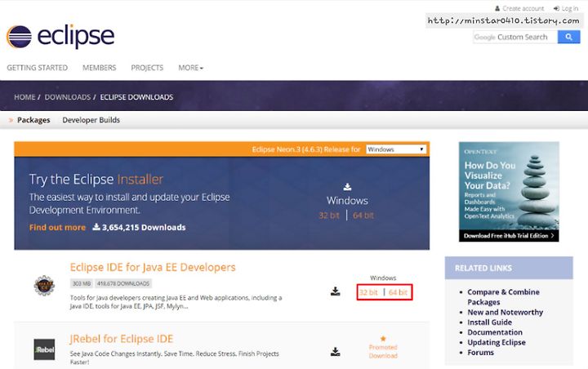588x369 pixels.
Task: Click the Log in arrow icon
Action: [x=556, y=8]
